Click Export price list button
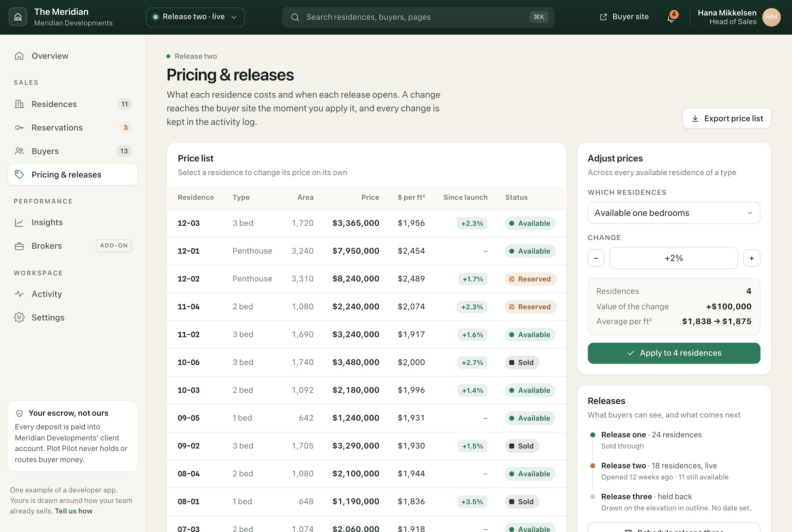The height and width of the screenshot is (532, 792). tap(727, 118)
